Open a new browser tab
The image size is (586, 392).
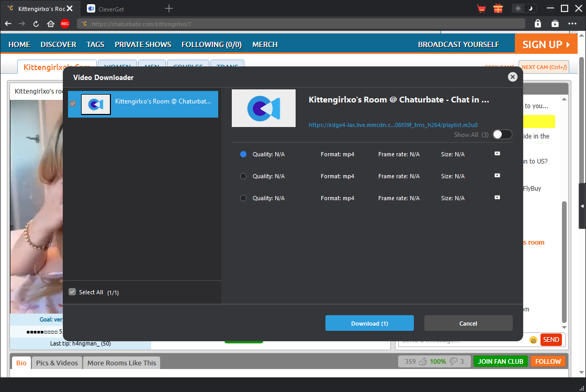click(x=169, y=8)
